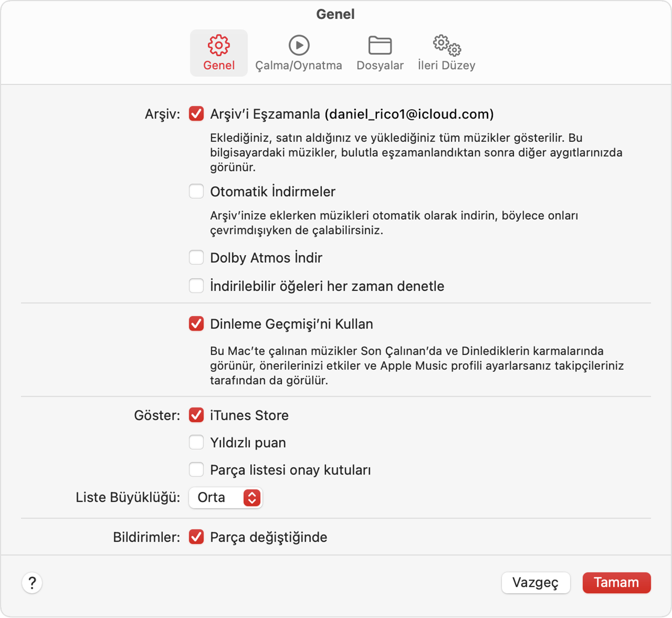Check İndirilebilir öğeleri her zaman denetle
The height and width of the screenshot is (618, 672).
pyautogui.click(x=196, y=286)
